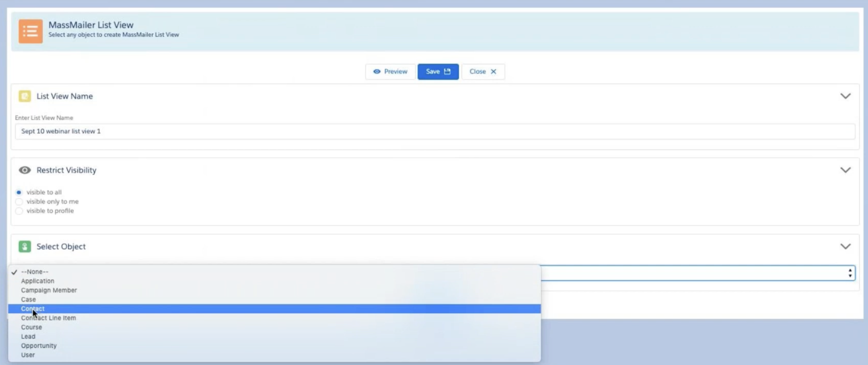
Task: Collapse the Restrict Visibility section chevron
Action: point(845,170)
